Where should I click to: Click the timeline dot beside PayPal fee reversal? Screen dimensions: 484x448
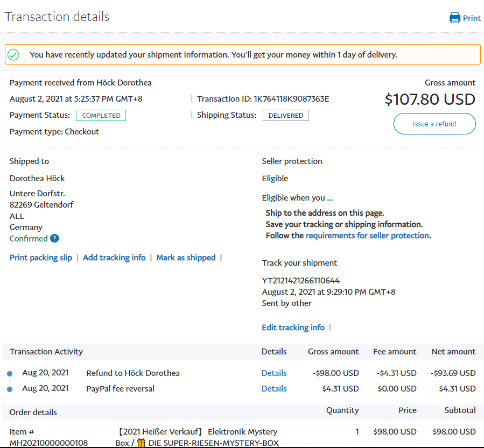coord(10,389)
